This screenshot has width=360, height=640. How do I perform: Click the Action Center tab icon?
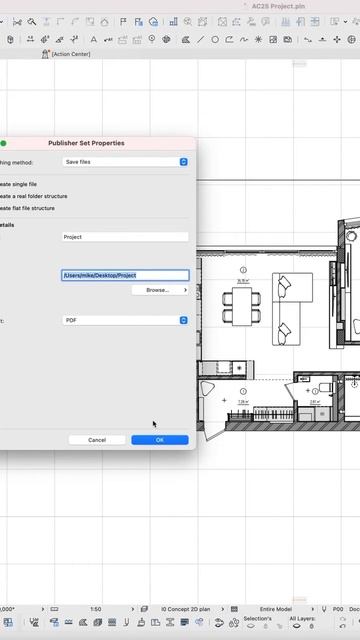45,54
